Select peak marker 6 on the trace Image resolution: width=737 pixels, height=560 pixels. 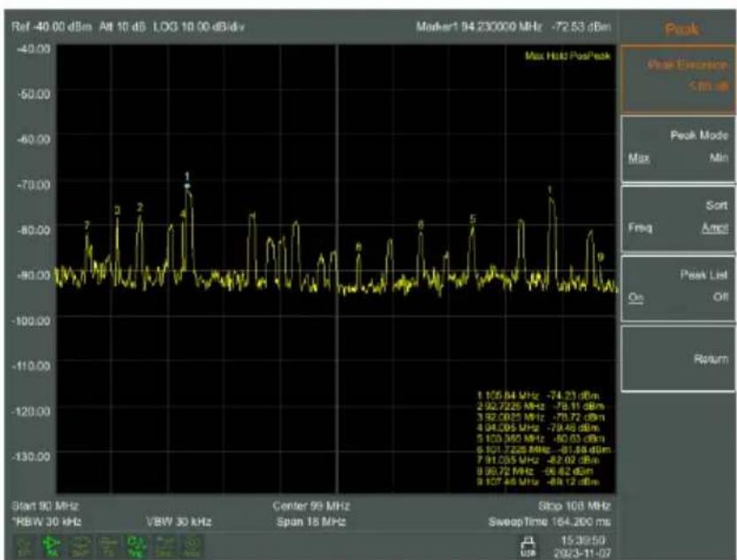point(422,225)
